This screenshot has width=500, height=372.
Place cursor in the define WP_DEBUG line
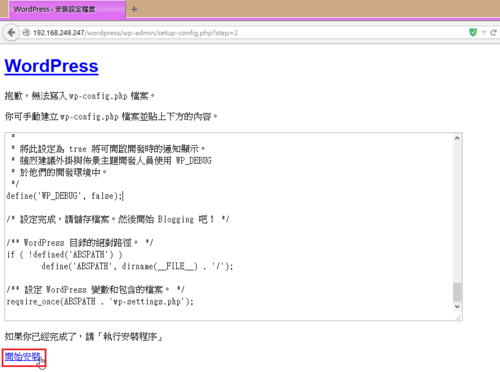(65, 196)
